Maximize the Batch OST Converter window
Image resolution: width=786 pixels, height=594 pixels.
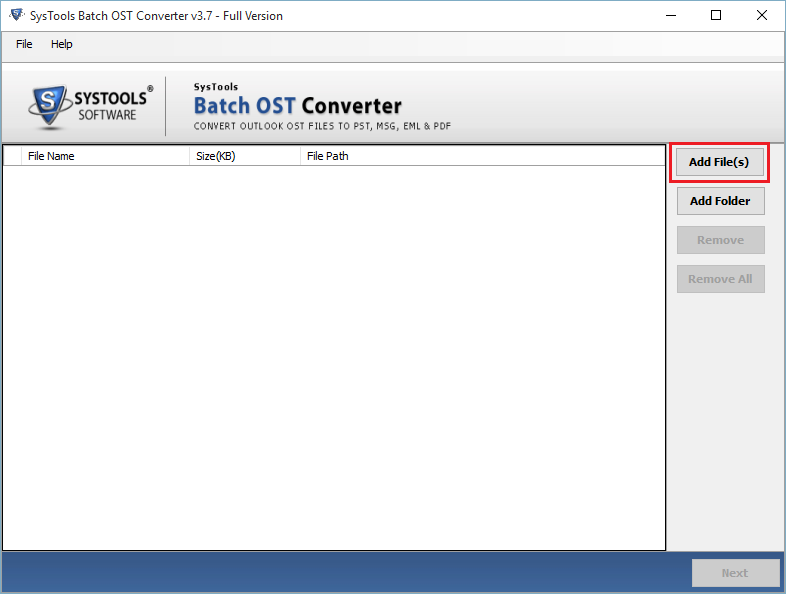(716, 16)
